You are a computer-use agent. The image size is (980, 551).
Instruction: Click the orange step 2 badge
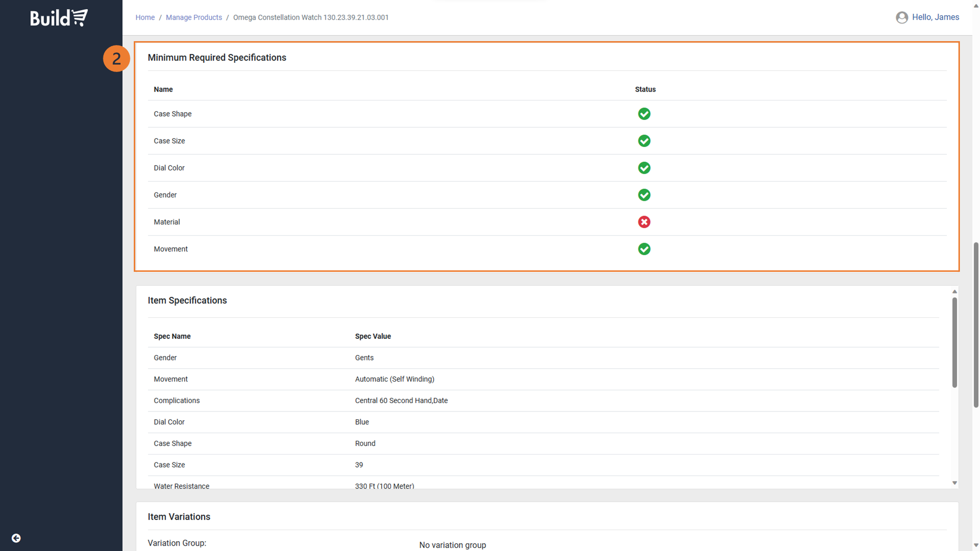pyautogui.click(x=116, y=59)
